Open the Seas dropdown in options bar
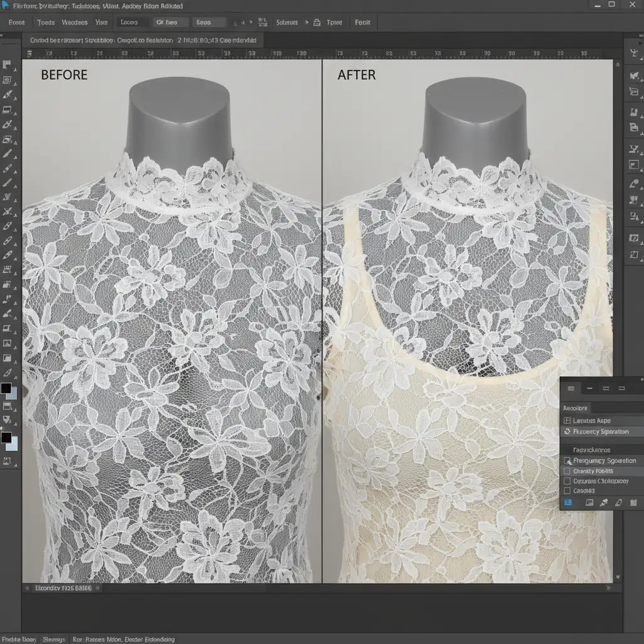 (209, 22)
